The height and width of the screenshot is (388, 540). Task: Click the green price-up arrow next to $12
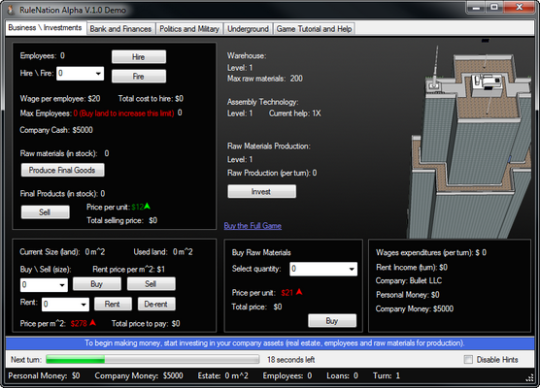point(147,206)
